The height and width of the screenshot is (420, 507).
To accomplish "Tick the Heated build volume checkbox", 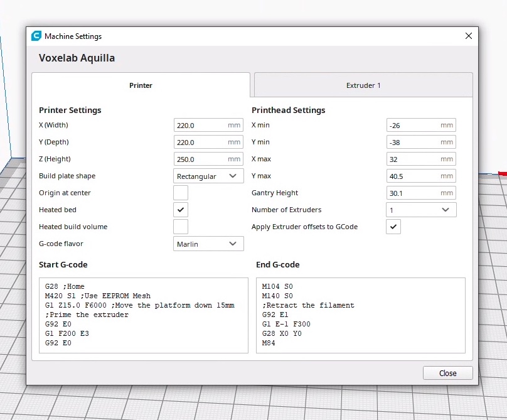I will click(181, 227).
